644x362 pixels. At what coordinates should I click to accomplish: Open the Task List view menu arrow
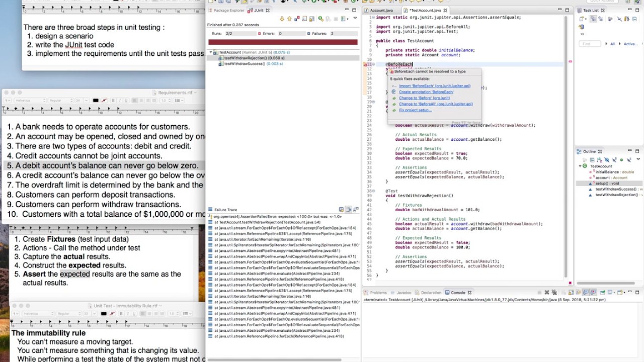(582, 34)
